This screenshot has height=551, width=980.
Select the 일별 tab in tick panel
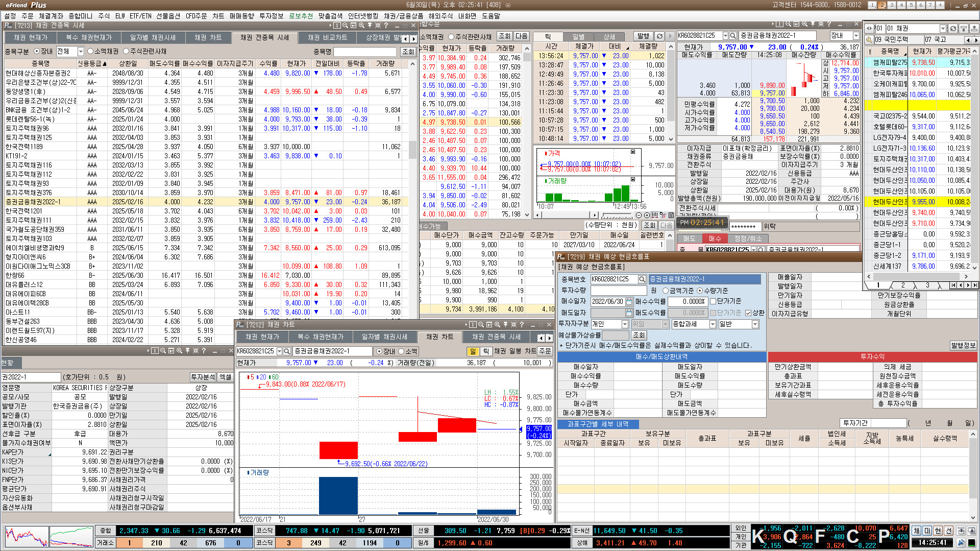tap(578, 37)
